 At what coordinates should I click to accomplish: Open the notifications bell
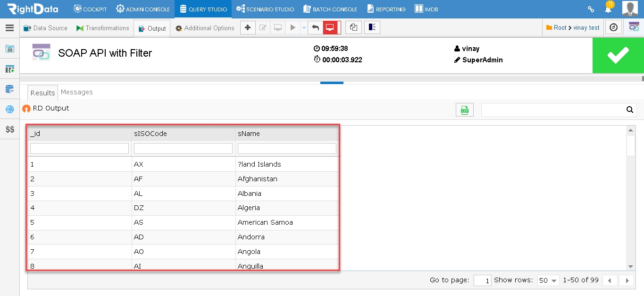tap(609, 9)
